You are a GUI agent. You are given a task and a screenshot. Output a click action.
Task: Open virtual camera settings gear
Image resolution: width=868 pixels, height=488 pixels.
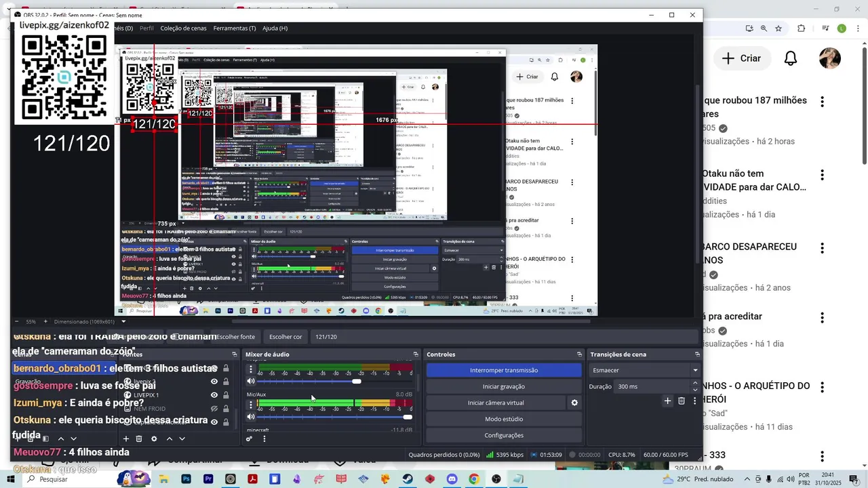click(574, 403)
